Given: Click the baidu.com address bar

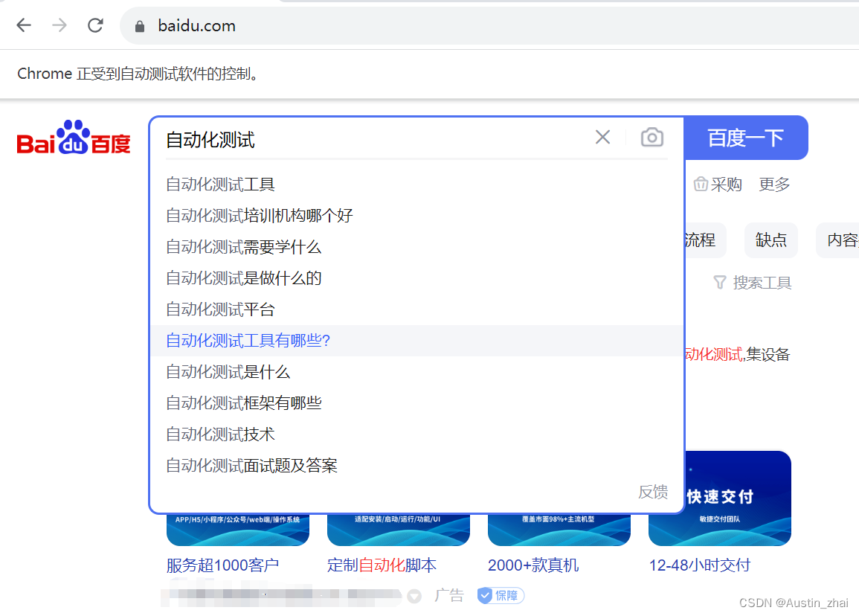Looking at the screenshot, I should pos(488,26).
